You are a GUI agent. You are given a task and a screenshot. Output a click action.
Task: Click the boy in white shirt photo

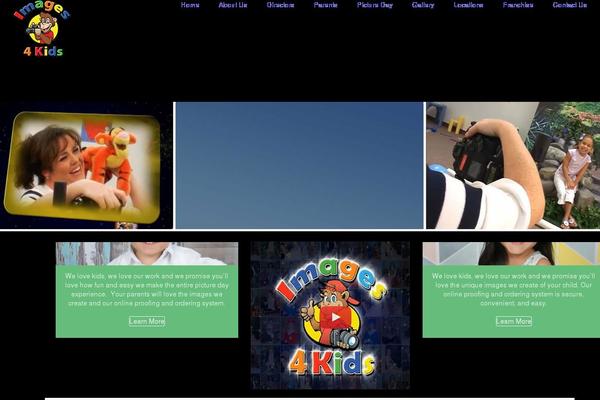pyautogui.click(x=147, y=253)
